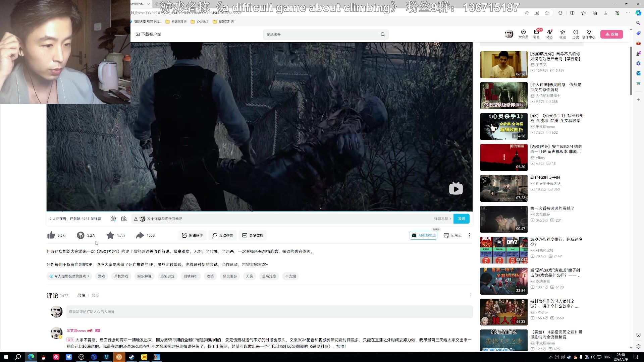Click the 编辑稿件 button
The image size is (644, 362).
(x=192, y=235)
